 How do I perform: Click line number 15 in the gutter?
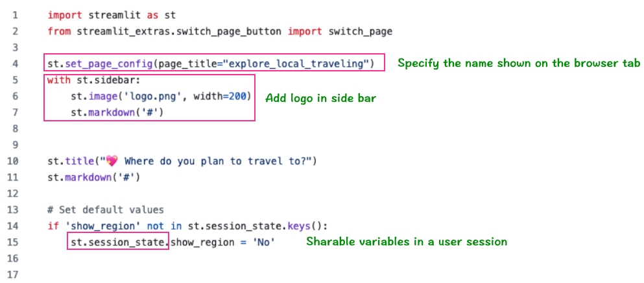click(15, 242)
